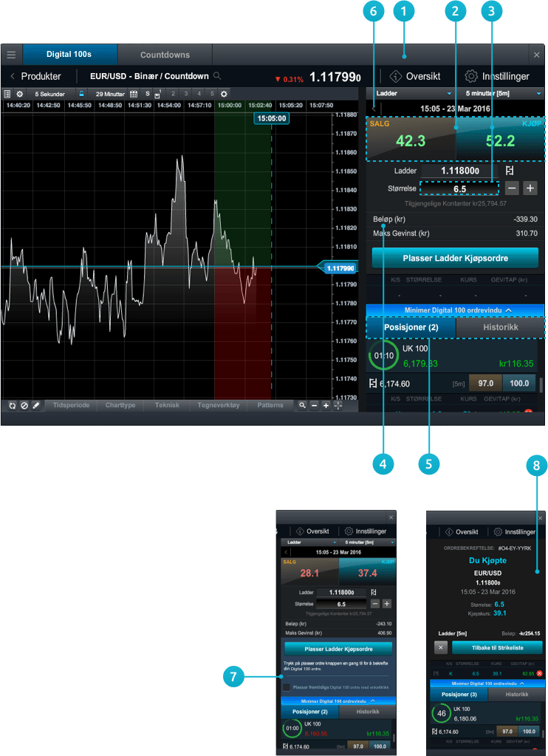Image resolution: width=548 pixels, height=756 pixels.
Task: Click KJØP 37.4 tile in middle panel
Action: [x=367, y=571]
